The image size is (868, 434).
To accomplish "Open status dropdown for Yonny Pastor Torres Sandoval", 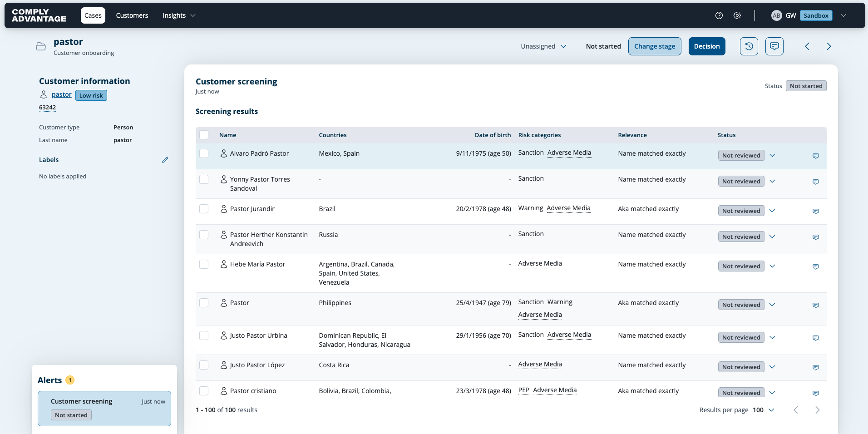I will point(772,181).
